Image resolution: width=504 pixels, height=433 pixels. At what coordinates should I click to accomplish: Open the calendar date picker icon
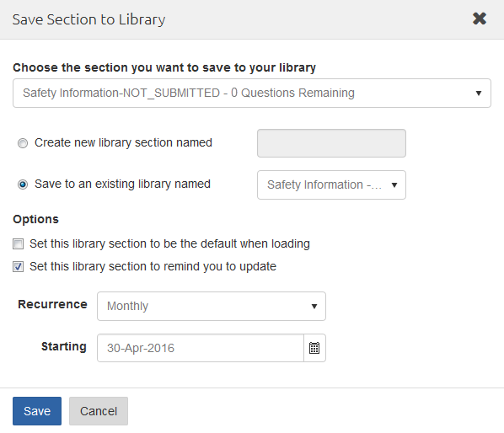[314, 348]
